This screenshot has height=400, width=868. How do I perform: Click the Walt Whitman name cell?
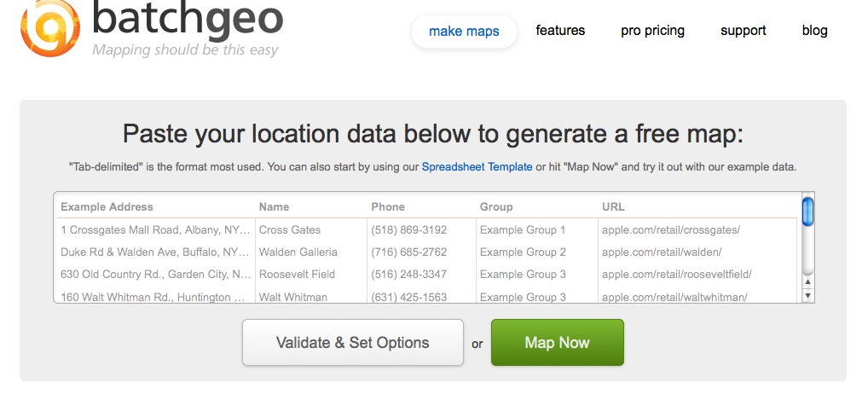click(292, 297)
